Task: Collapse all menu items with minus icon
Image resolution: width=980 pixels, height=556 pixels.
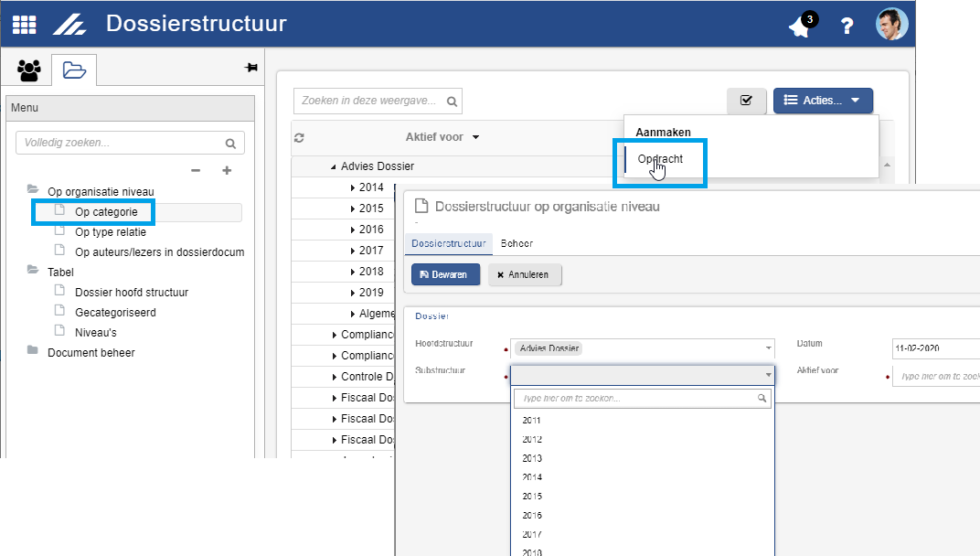Action: 196,170
